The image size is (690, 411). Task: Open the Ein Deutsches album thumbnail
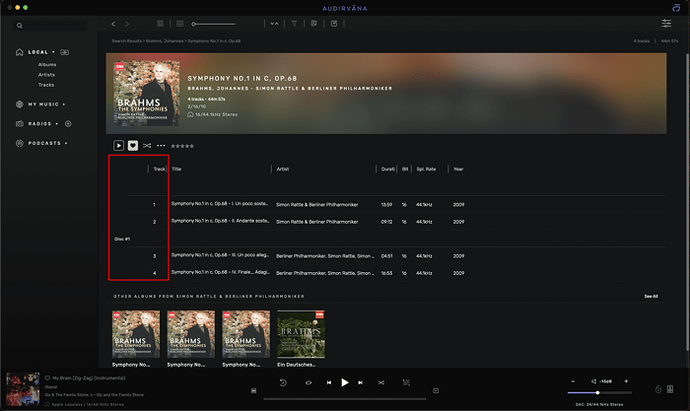[301, 334]
